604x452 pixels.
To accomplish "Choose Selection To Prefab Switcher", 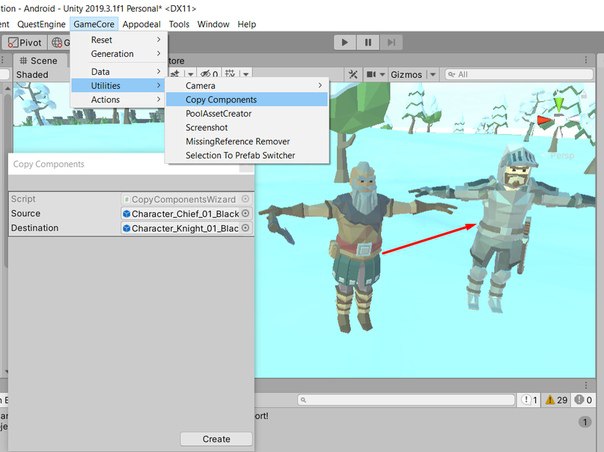I will tap(247, 155).
